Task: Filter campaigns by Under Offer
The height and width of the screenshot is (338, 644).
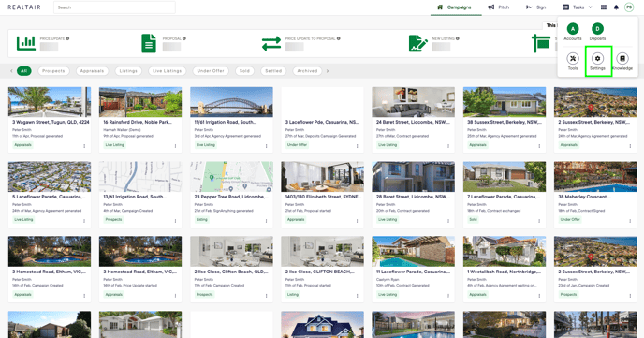Action: [x=211, y=71]
